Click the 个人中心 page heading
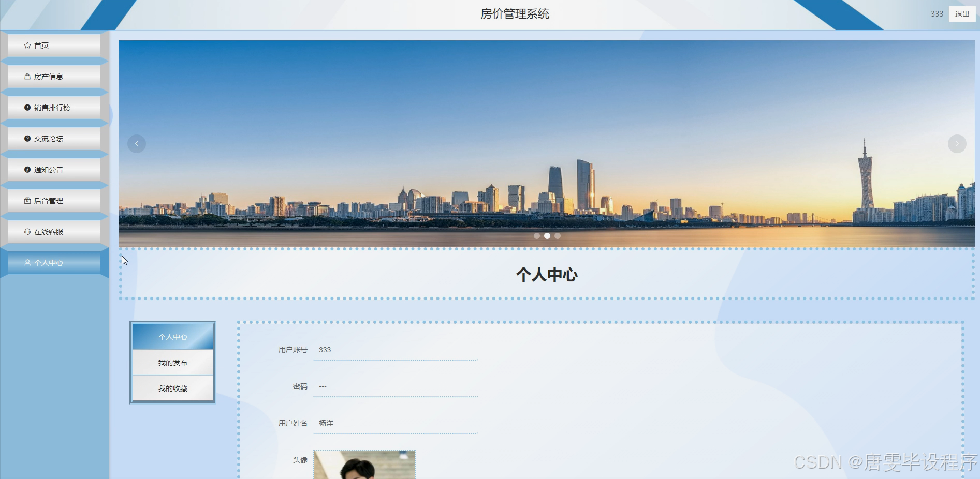The width and height of the screenshot is (980, 479). pyautogui.click(x=547, y=275)
